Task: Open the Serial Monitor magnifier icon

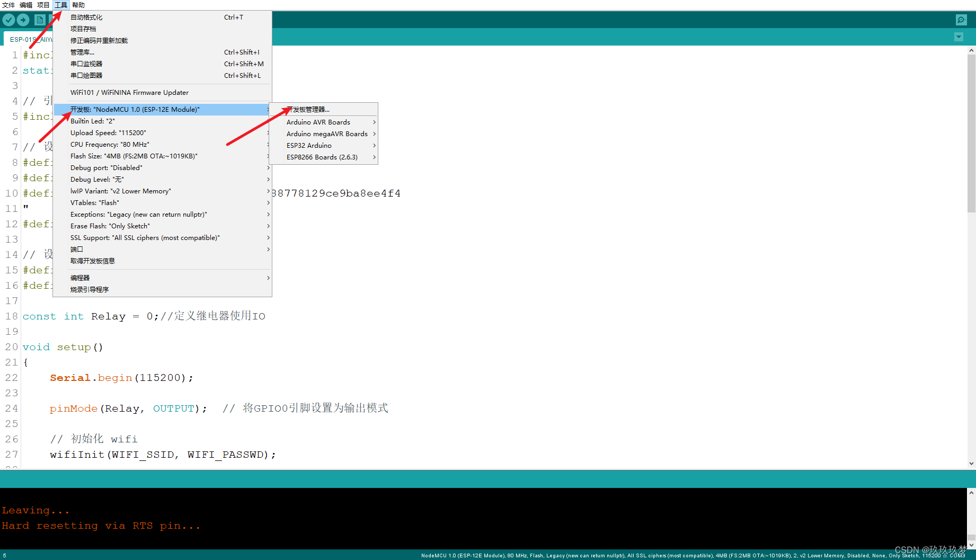Action: pyautogui.click(x=961, y=20)
